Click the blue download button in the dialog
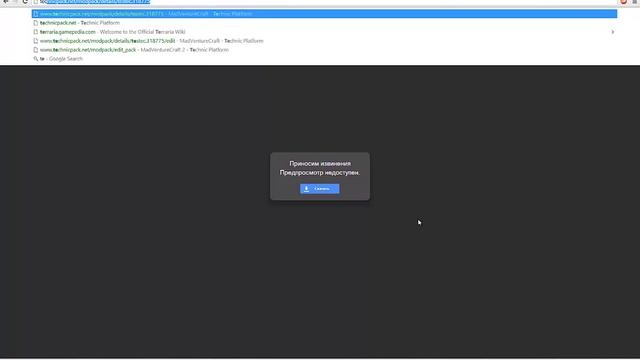This screenshot has height=360, width=640. click(x=319, y=189)
